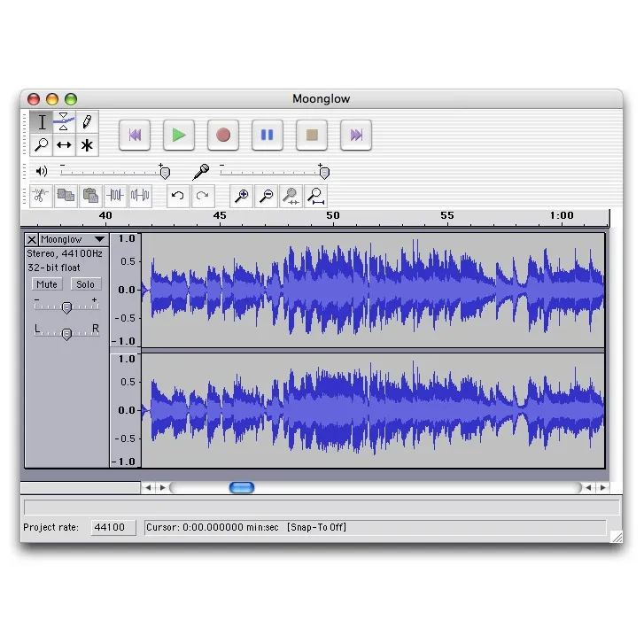Click the microphone input level icon
The image size is (644, 644).
tap(201, 172)
